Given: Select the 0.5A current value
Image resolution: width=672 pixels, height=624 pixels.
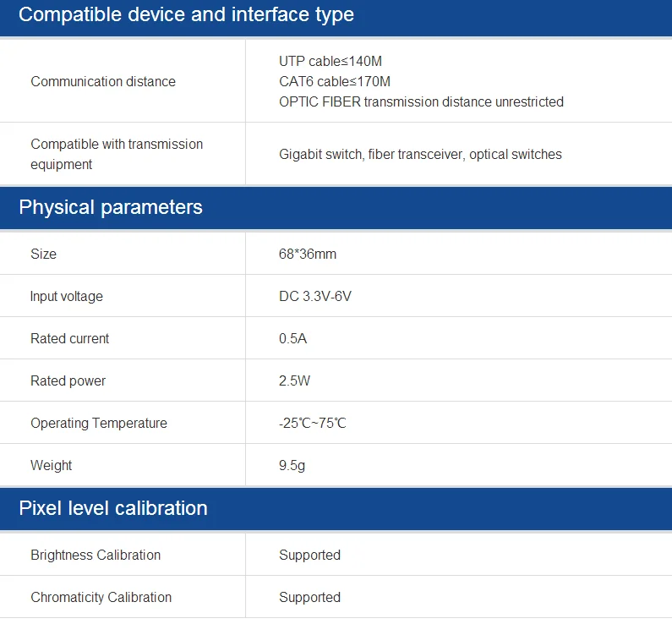Looking at the screenshot, I should [295, 339].
